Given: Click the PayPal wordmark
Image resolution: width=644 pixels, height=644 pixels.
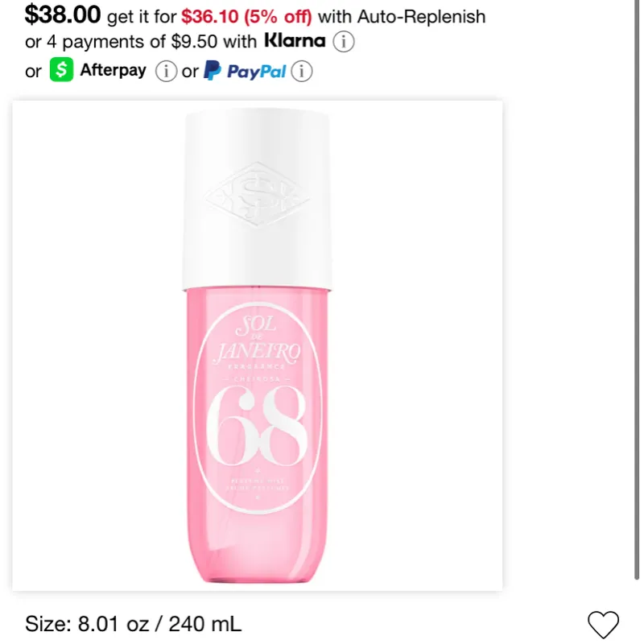Looking at the screenshot, I should point(256,72).
